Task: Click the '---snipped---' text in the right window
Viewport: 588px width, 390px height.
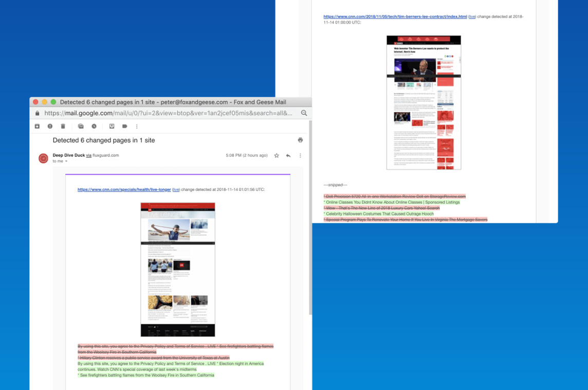Action: coord(335,185)
